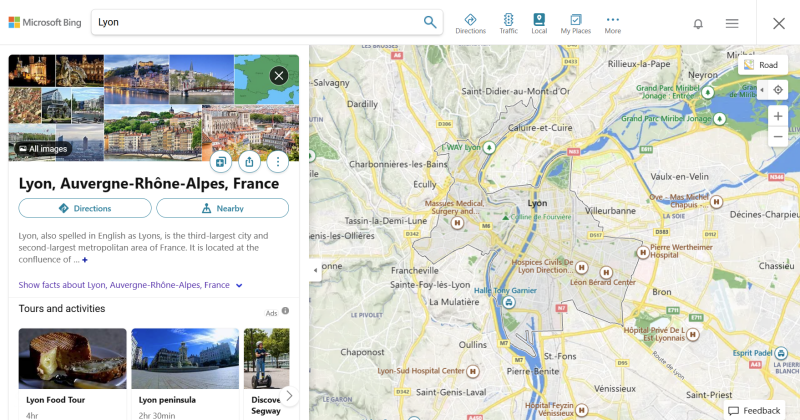800x420 pixels.
Task: Share the Lyon location
Action: click(x=249, y=161)
